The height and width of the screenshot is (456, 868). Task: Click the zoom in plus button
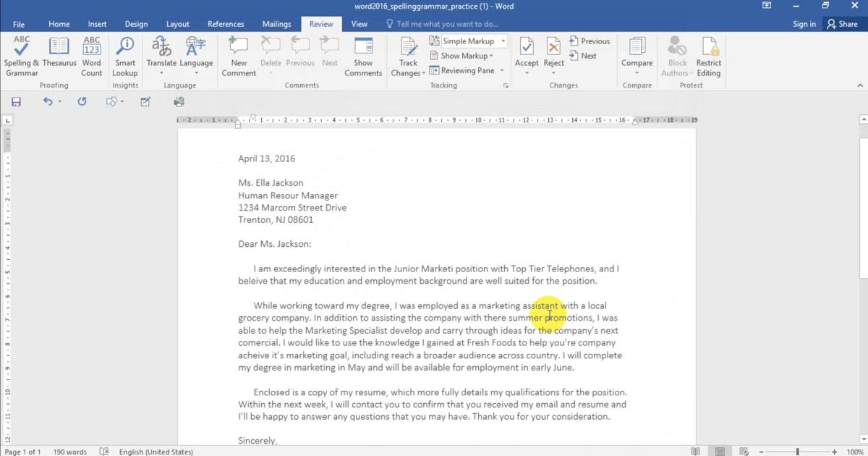tap(834, 452)
